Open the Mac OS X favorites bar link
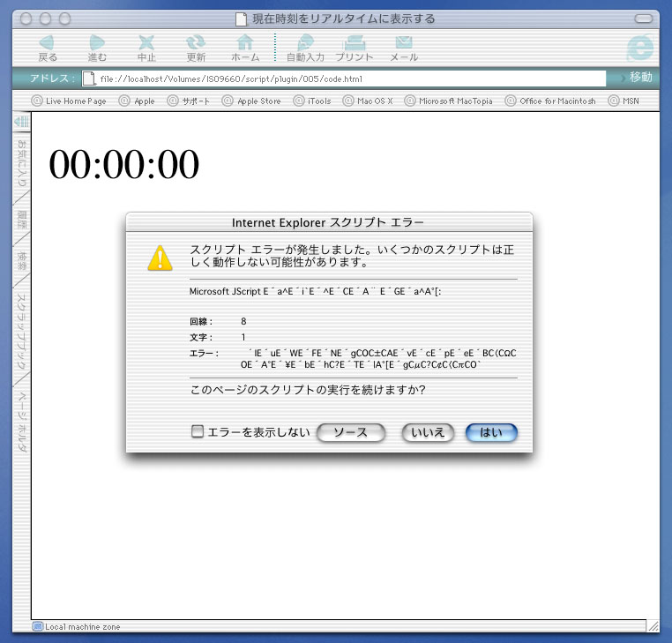The image size is (672, 643). tap(368, 101)
